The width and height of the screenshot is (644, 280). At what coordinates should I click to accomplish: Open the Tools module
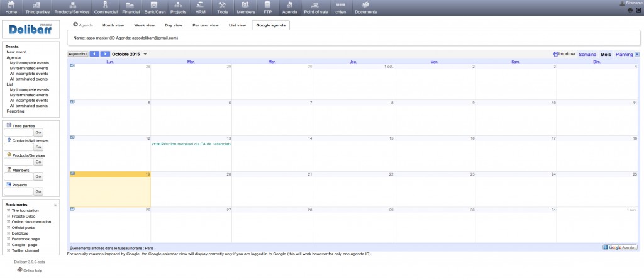click(223, 8)
